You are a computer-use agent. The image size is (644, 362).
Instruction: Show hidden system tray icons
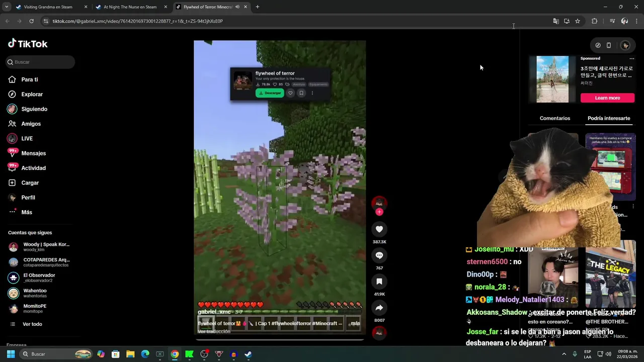point(563,354)
